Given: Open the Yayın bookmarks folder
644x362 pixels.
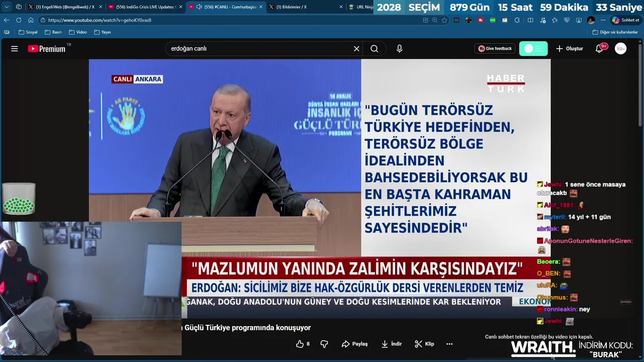Looking at the screenshot, I should coord(102,32).
